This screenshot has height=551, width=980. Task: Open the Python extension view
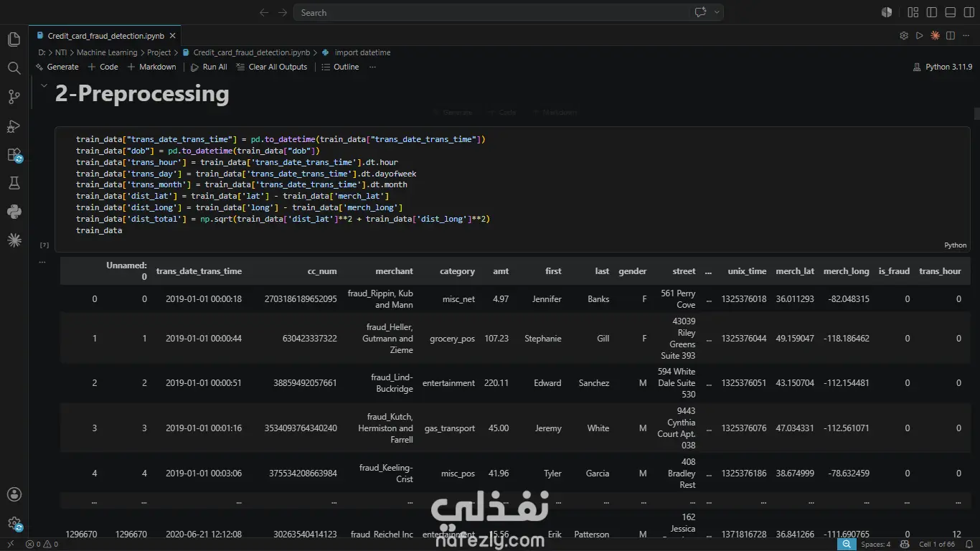[x=14, y=212]
